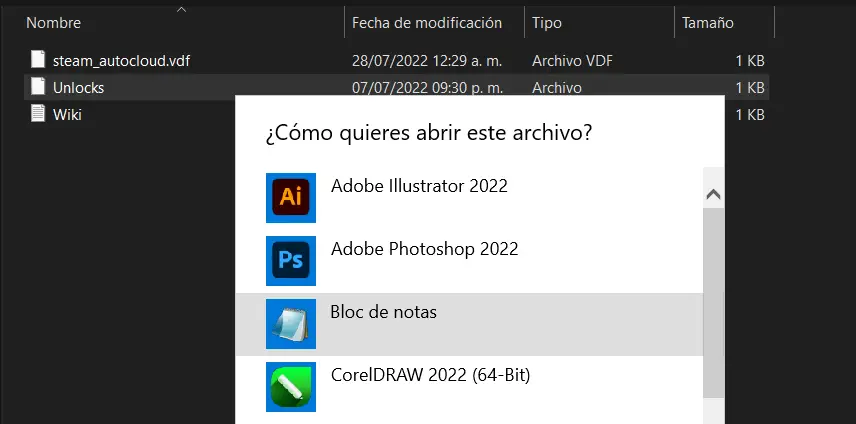The height and width of the screenshot is (424, 856).
Task: Click the sort arrow above Nombre
Action: pyautogui.click(x=182, y=9)
